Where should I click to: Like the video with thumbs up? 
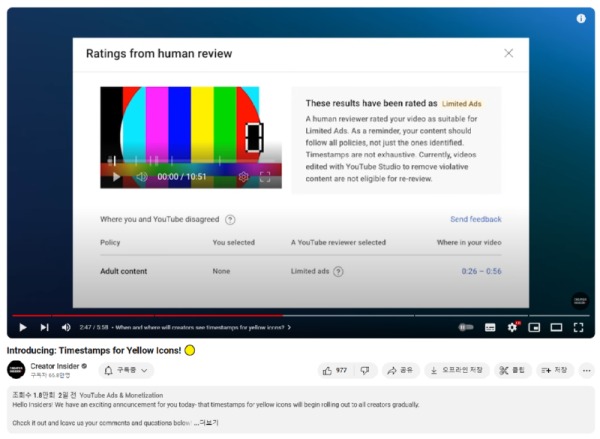[335, 370]
